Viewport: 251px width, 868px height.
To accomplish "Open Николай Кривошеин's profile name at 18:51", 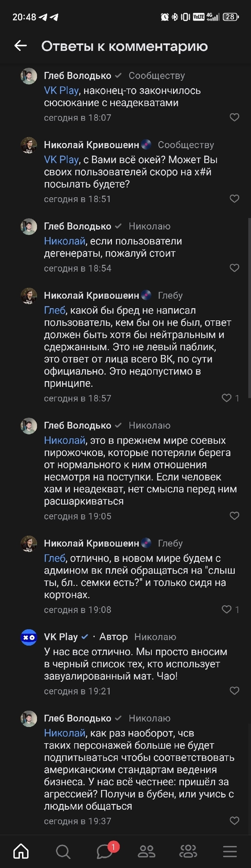I will click(92, 145).
